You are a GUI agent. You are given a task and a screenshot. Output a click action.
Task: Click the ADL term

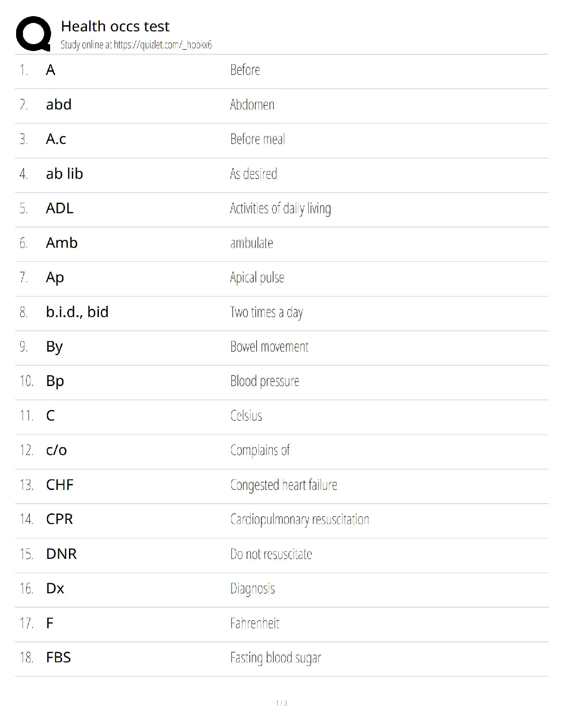tap(59, 208)
